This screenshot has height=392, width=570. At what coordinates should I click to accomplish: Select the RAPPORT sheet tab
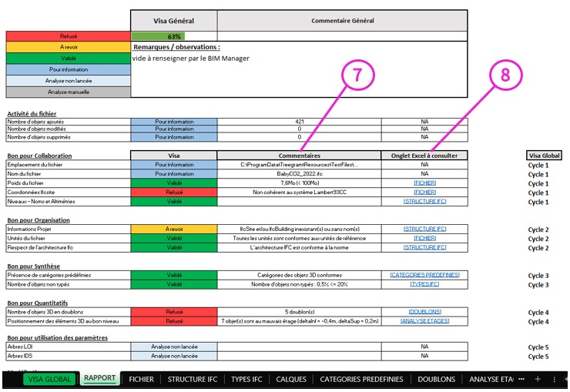[99, 378]
